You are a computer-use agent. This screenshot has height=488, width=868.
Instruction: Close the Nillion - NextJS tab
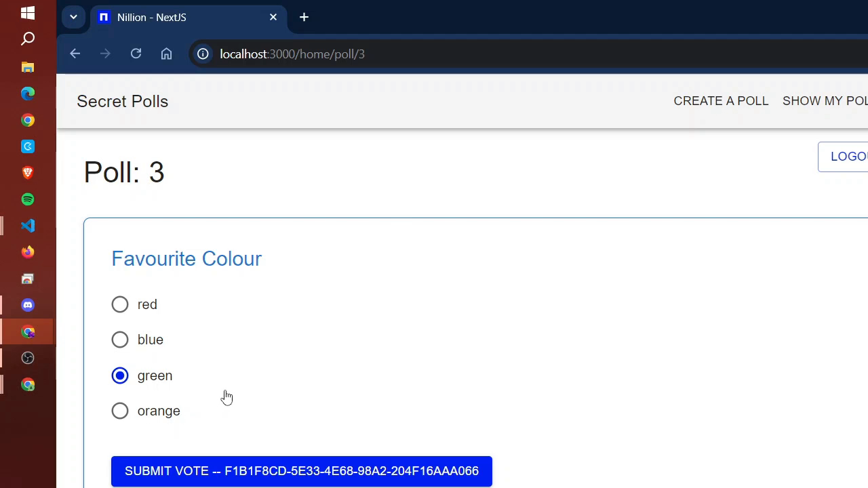(x=273, y=17)
